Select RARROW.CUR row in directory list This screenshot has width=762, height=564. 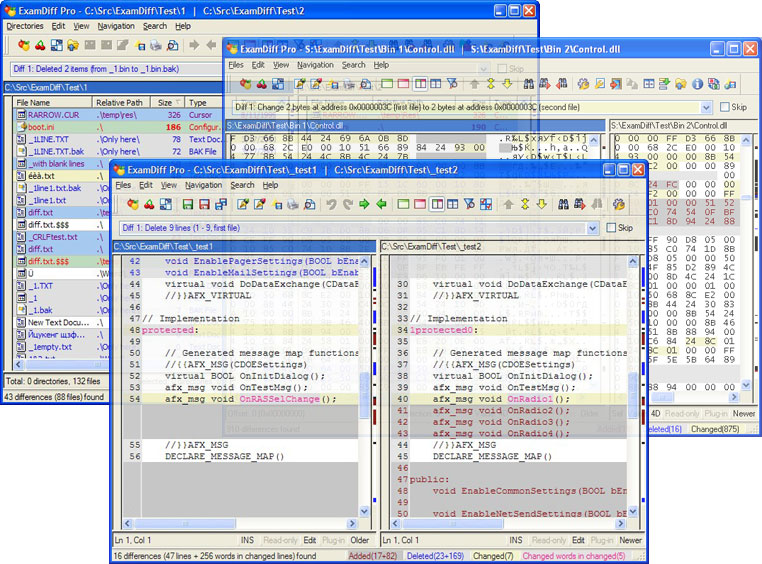119,115
